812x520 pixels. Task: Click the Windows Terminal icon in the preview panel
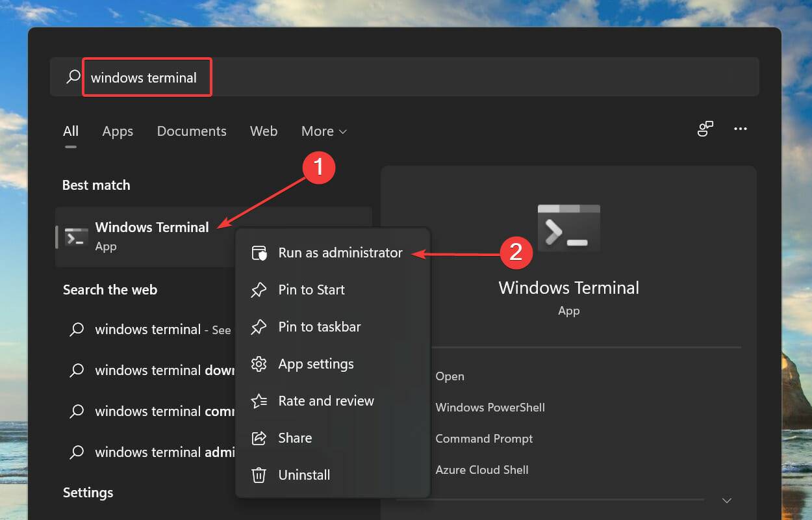pyautogui.click(x=568, y=227)
